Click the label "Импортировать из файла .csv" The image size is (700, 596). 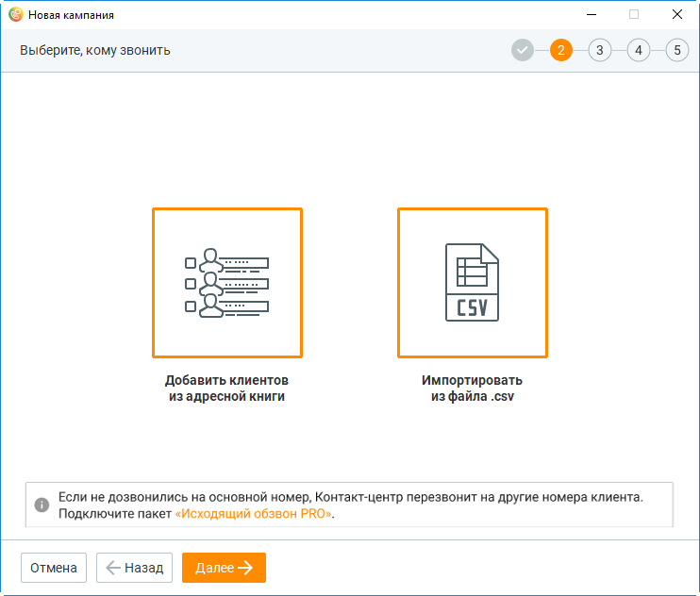[473, 389]
